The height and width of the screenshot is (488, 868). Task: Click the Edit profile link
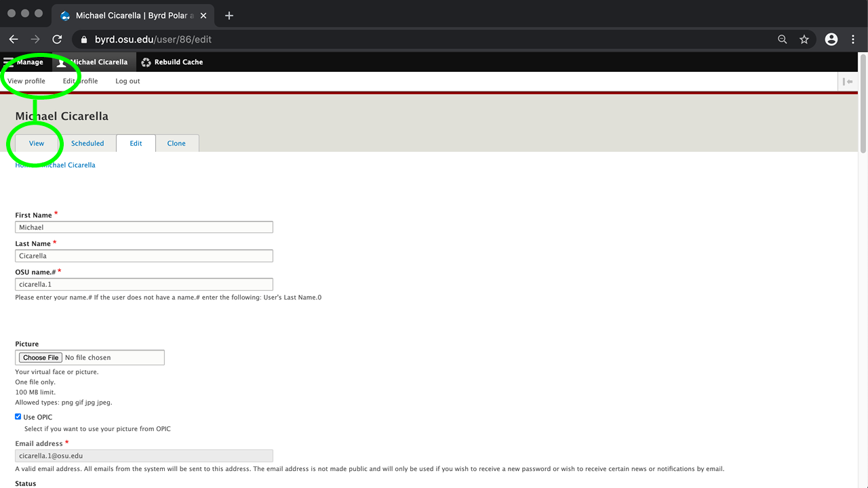coord(81,81)
